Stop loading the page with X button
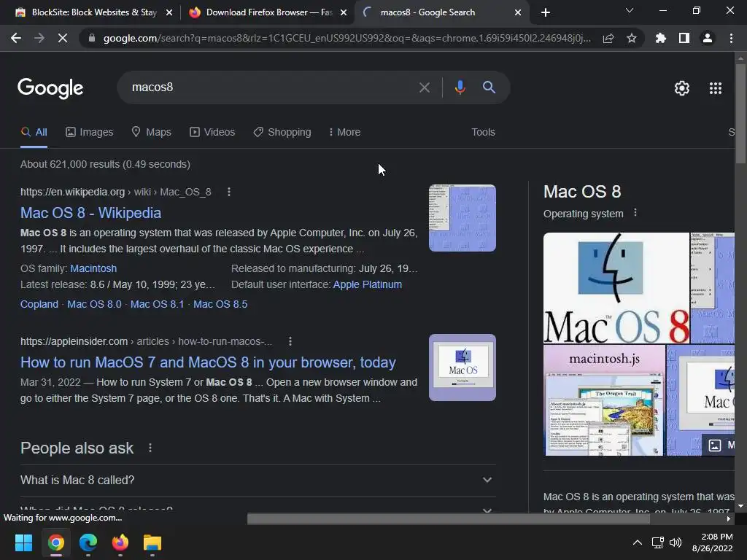 63,38
